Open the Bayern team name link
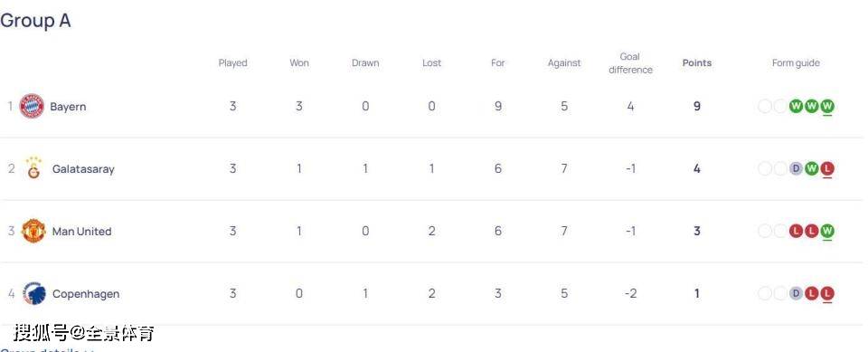This screenshot has width=868, height=352. (68, 107)
